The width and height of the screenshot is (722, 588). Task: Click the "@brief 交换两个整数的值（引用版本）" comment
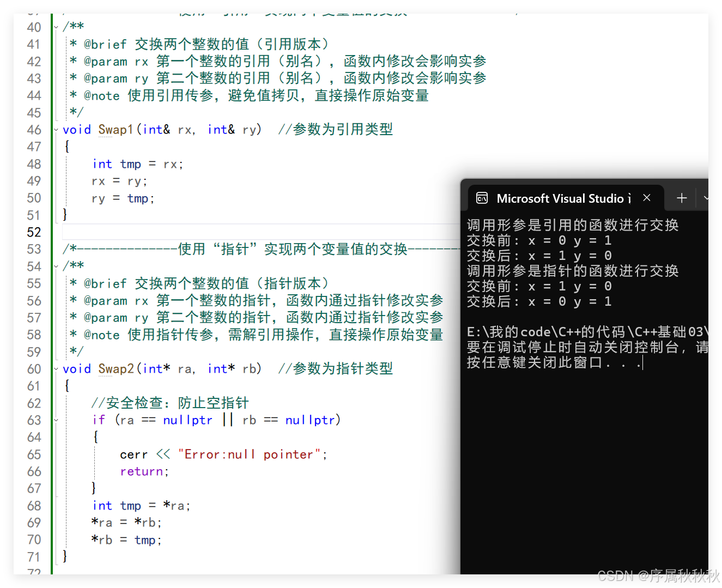pyautogui.click(x=207, y=44)
